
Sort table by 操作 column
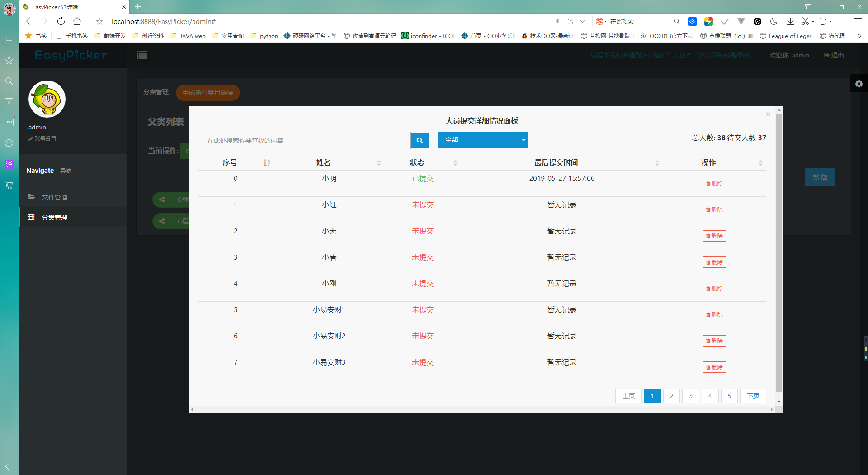[x=760, y=163]
